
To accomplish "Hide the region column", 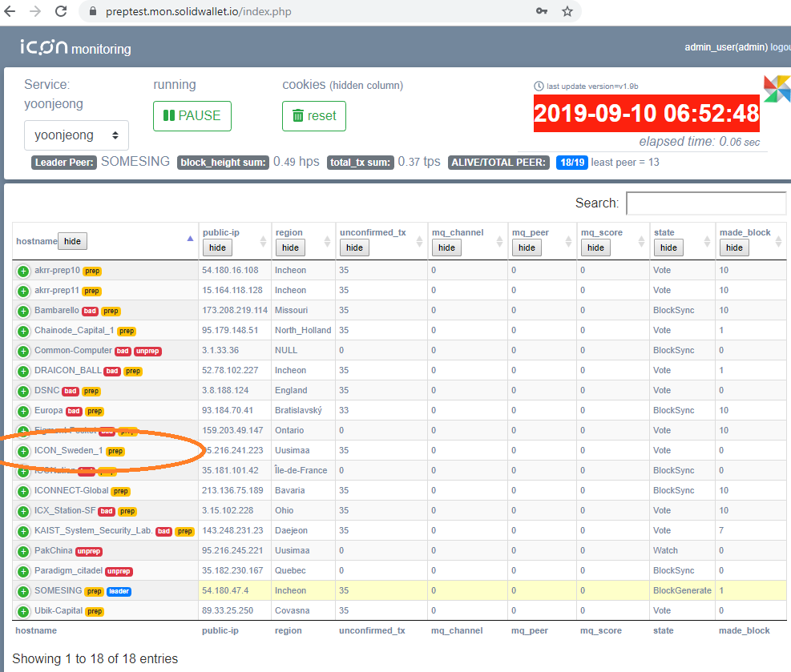I will (290, 247).
